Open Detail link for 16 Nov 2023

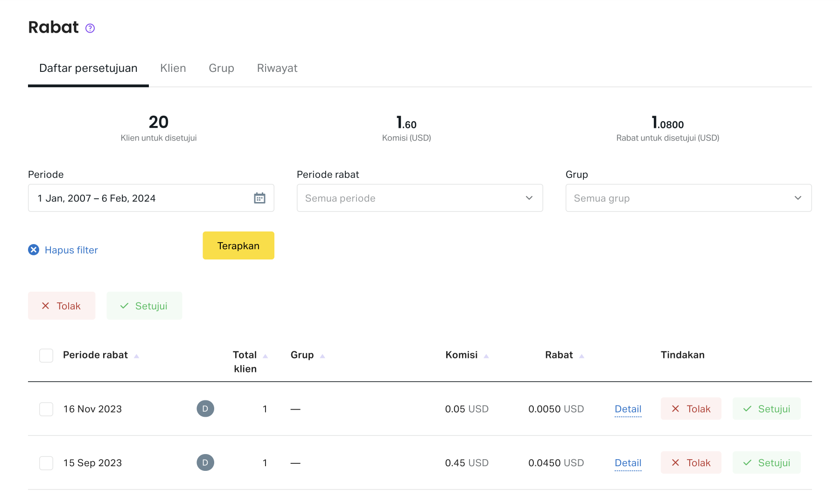628,409
